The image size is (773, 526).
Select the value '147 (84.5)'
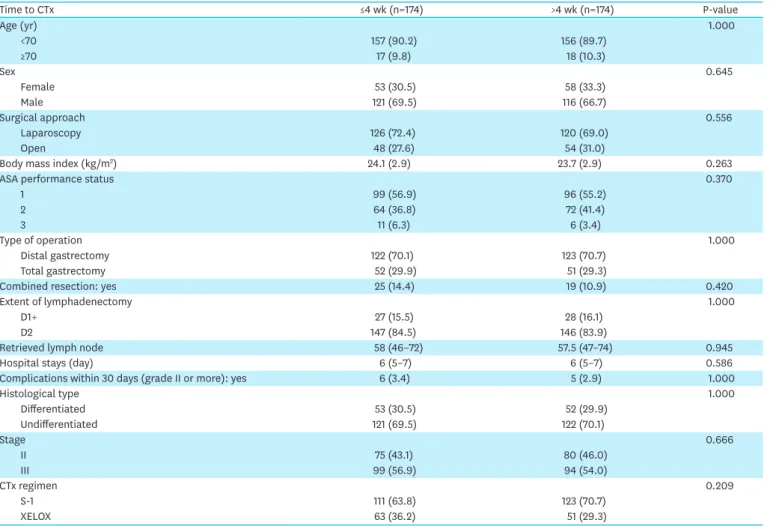click(x=393, y=332)
